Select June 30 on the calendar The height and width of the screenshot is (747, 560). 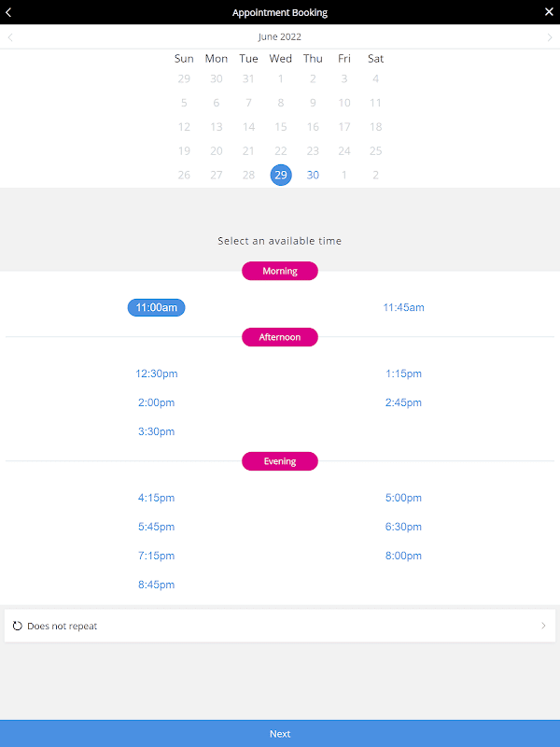click(313, 175)
